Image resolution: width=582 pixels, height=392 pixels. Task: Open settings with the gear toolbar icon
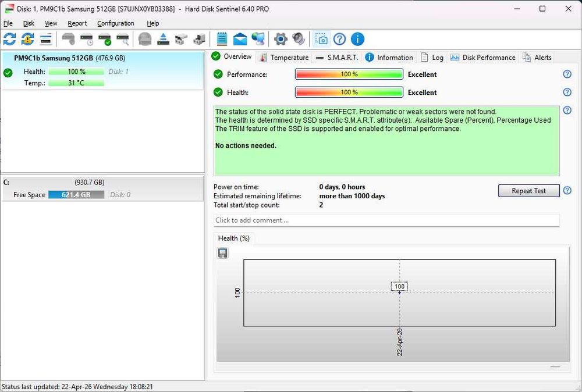tap(281, 39)
